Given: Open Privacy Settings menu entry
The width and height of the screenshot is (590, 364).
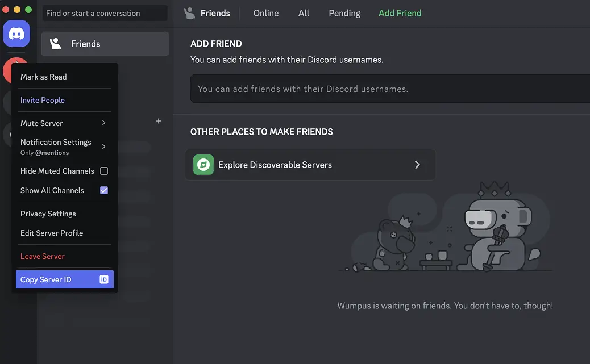Looking at the screenshot, I should click(x=64, y=214).
